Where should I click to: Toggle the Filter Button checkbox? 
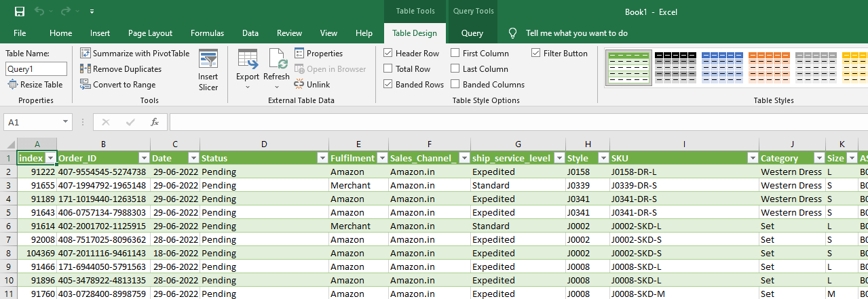click(535, 53)
